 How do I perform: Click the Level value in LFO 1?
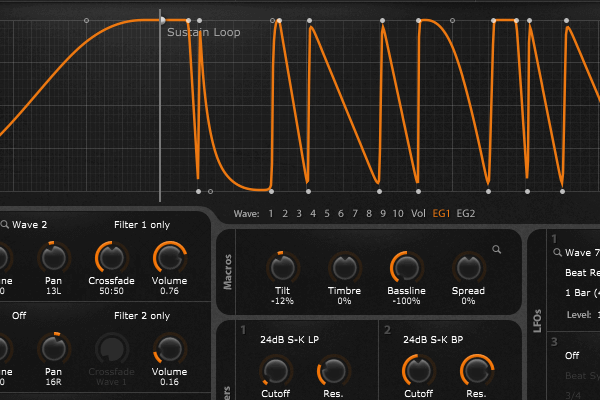pos(598,315)
